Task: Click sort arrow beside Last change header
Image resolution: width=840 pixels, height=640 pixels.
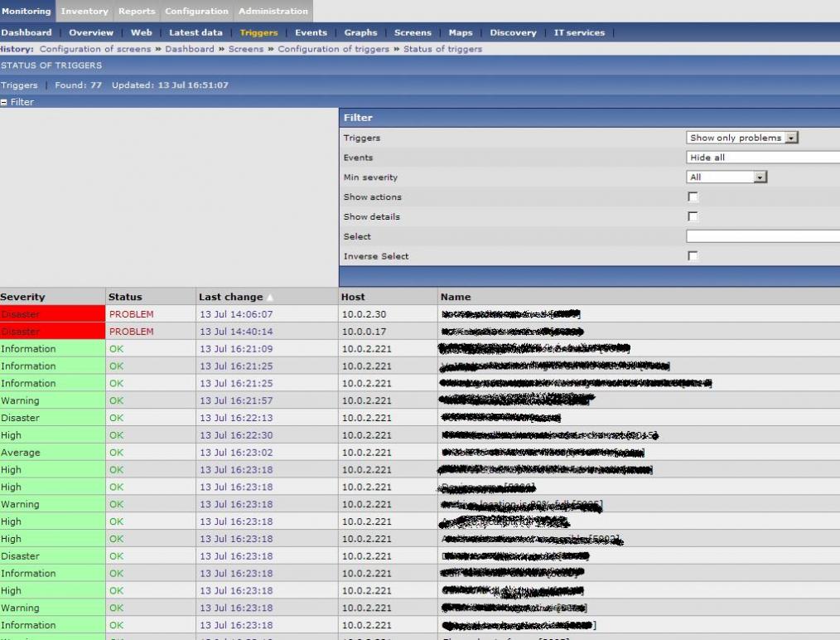Action: [x=269, y=297]
